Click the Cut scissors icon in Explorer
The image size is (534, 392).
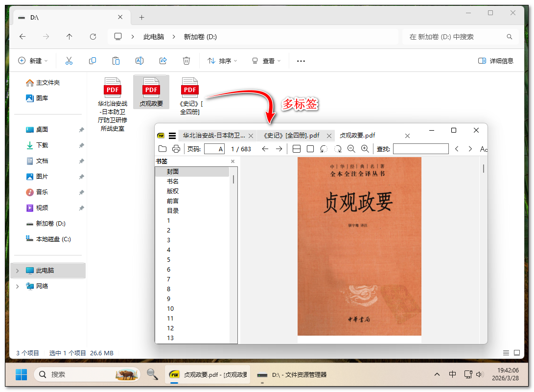(69, 61)
